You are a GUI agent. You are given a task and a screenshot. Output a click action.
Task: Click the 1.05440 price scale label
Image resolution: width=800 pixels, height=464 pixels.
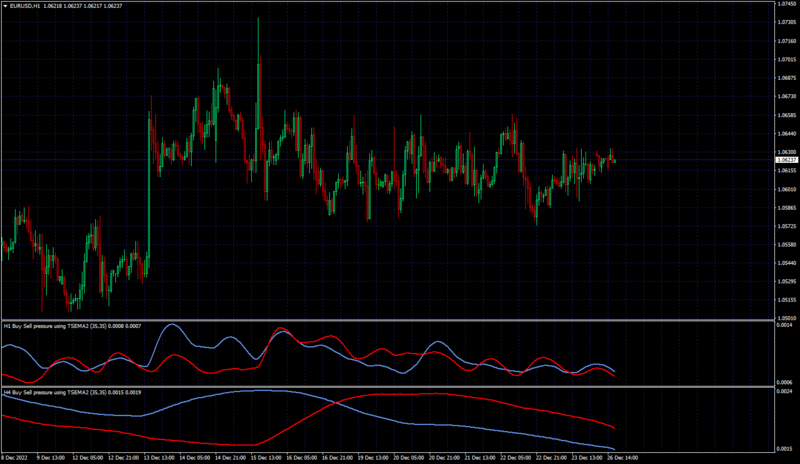pos(786,263)
